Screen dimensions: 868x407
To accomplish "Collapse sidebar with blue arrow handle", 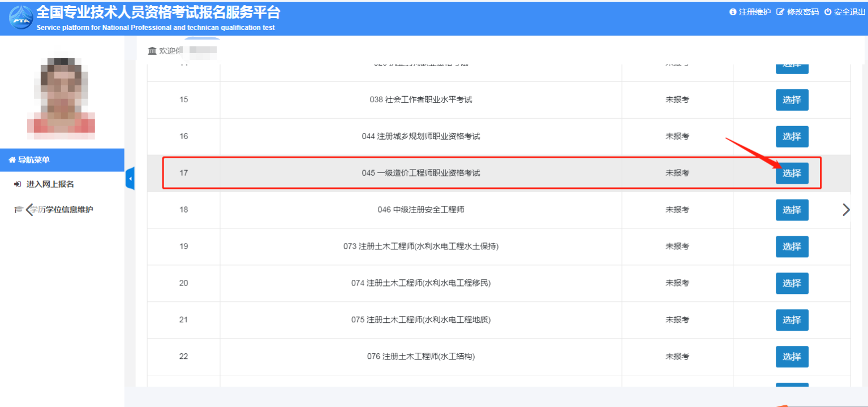I will click(130, 179).
